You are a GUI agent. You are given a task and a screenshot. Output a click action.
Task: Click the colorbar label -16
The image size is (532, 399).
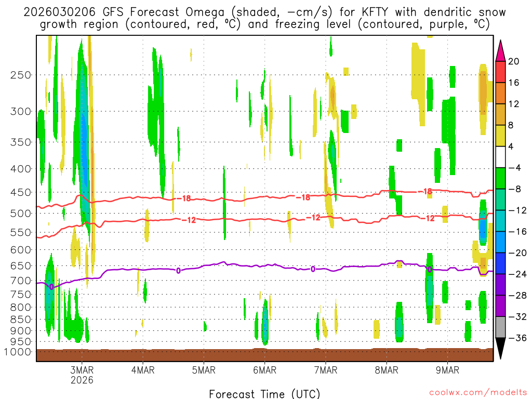(517, 231)
